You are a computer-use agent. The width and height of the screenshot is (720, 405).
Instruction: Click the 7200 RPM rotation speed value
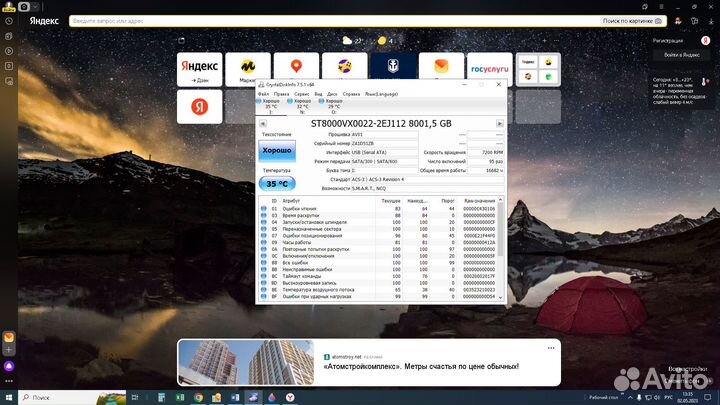[485, 152]
